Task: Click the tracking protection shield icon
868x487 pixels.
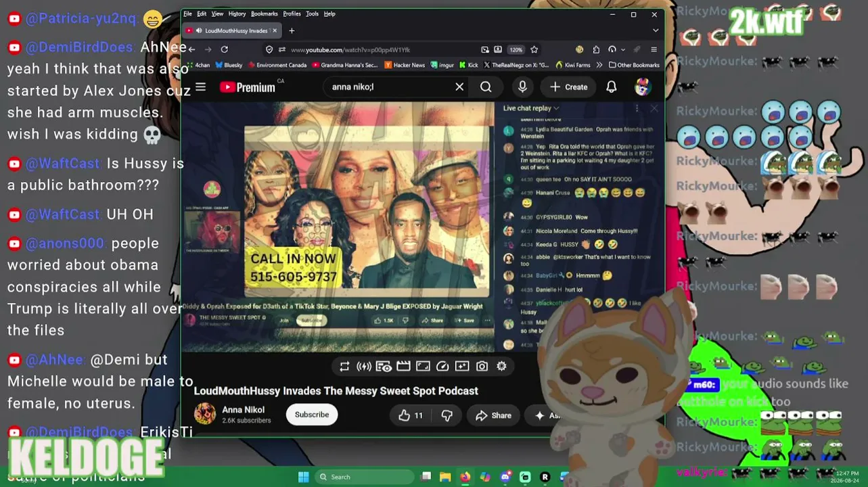Action: tap(269, 49)
